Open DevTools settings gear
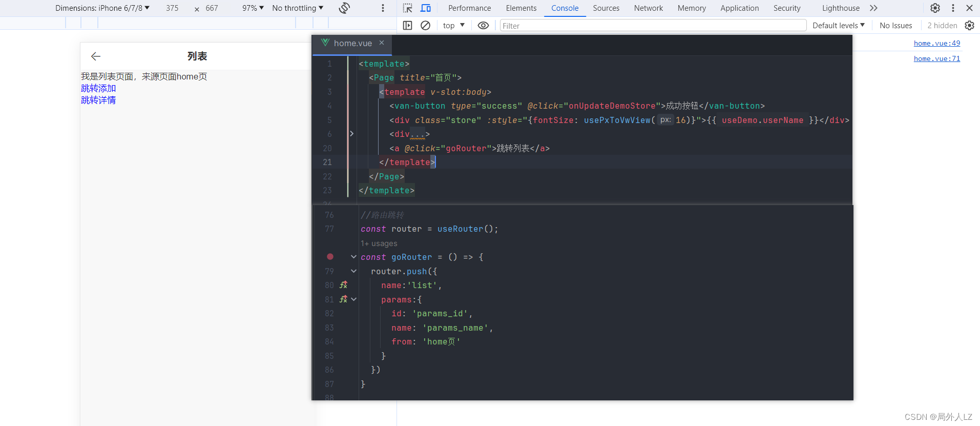The image size is (980, 426). [x=935, y=8]
